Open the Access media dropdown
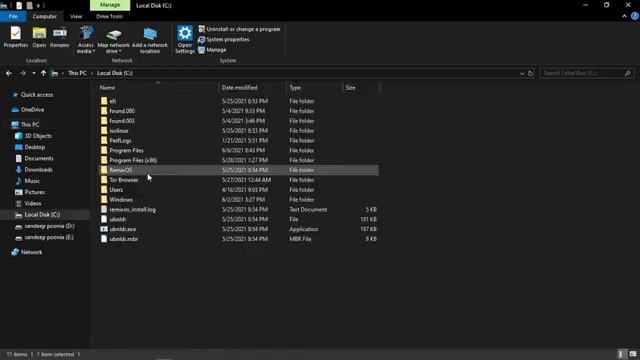The width and height of the screenshot is (640, 360). coord(86,40)
